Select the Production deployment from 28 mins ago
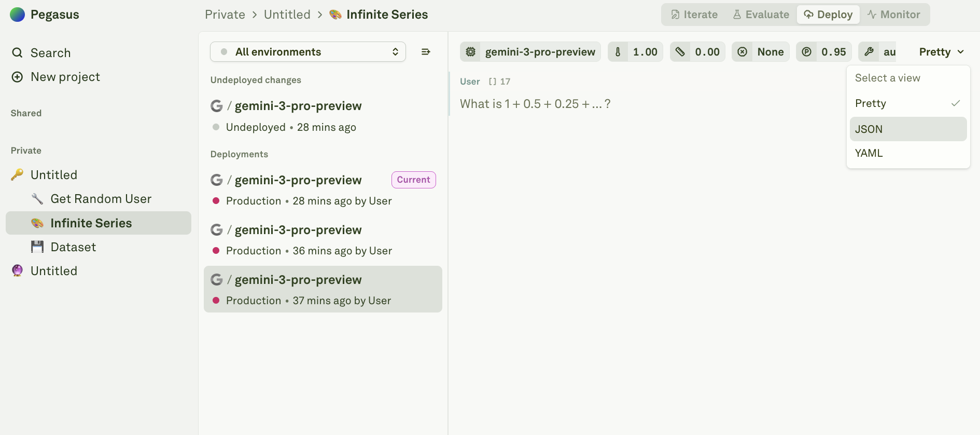The image size is (980, 435). pyautogui.click(x=323, y=190)
